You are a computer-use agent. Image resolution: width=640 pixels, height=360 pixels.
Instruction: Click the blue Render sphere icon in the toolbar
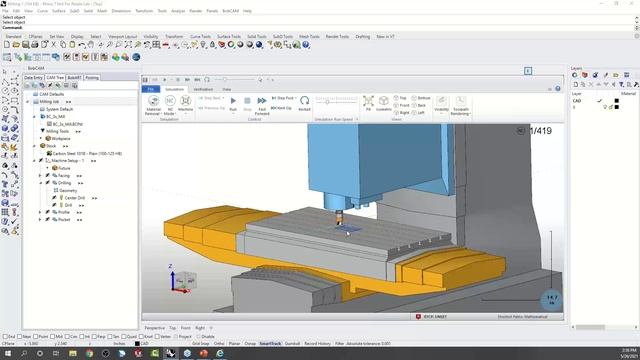pyautogui.click(x=259, y=45)
